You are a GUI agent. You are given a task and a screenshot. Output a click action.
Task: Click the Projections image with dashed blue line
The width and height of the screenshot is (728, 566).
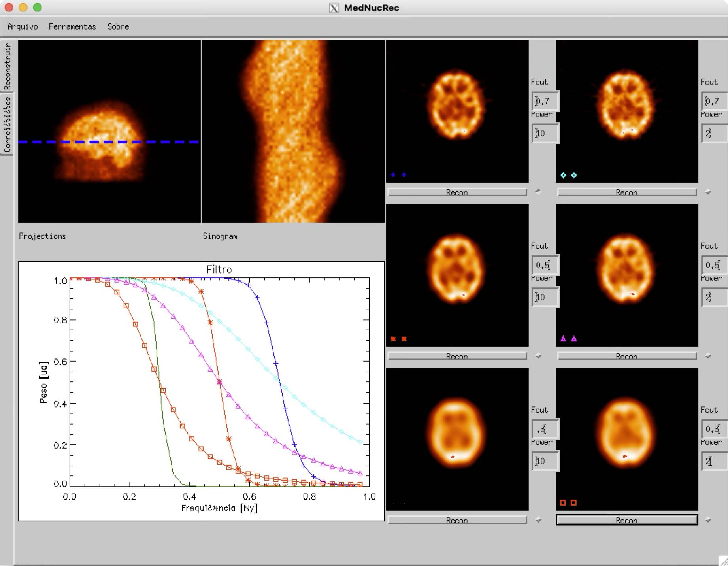[x=109, y=131]
